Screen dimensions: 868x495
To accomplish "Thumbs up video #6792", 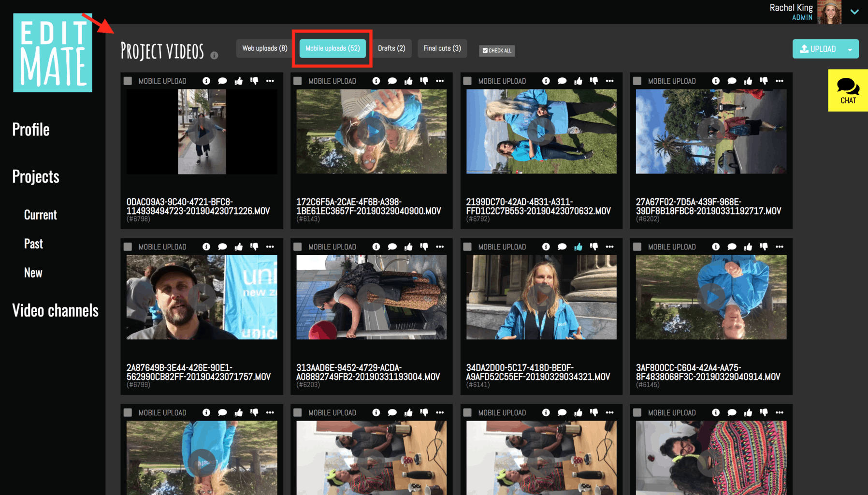I will coord(579,81).
